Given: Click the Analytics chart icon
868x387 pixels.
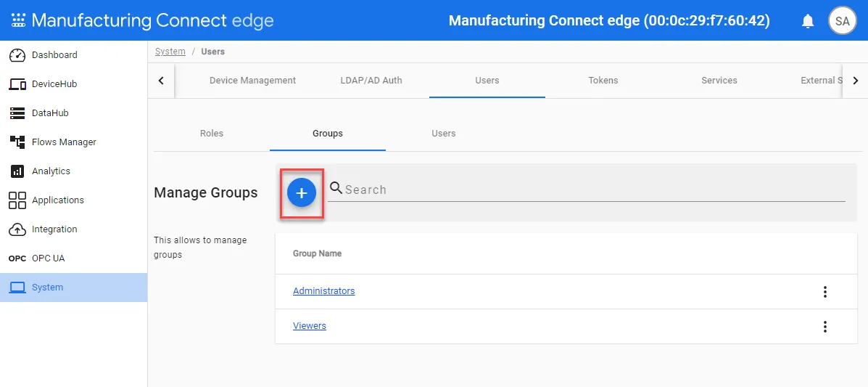Looking at the screenshot, I should point(17,171).
